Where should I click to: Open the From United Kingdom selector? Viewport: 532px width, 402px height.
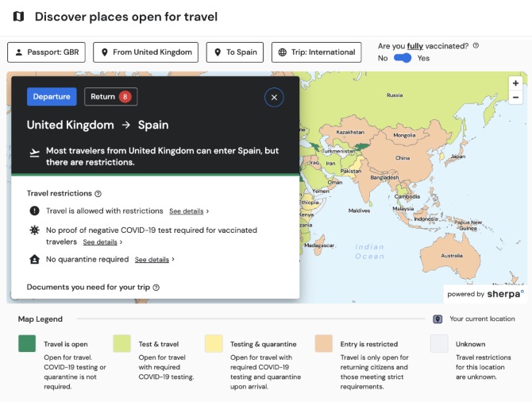tap(145, 52)
